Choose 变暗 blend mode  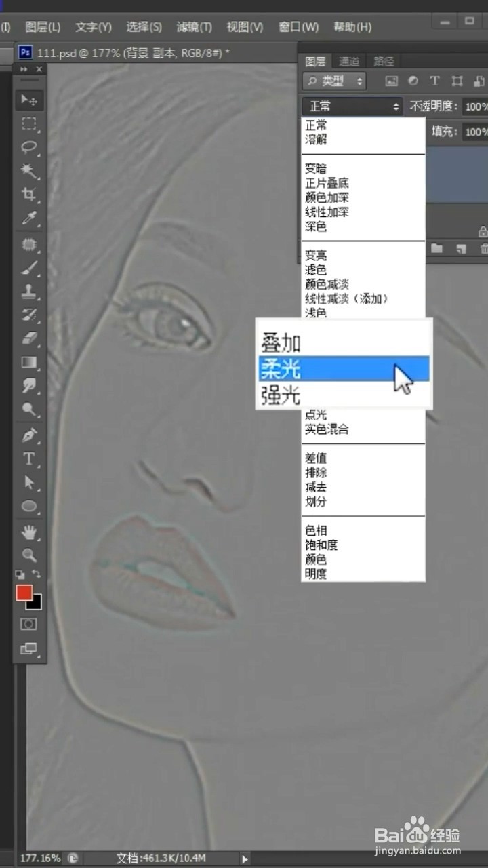pos(316,169)
